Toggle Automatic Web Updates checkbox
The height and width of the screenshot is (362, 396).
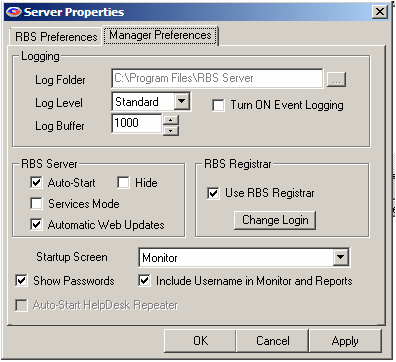point(36,225)
